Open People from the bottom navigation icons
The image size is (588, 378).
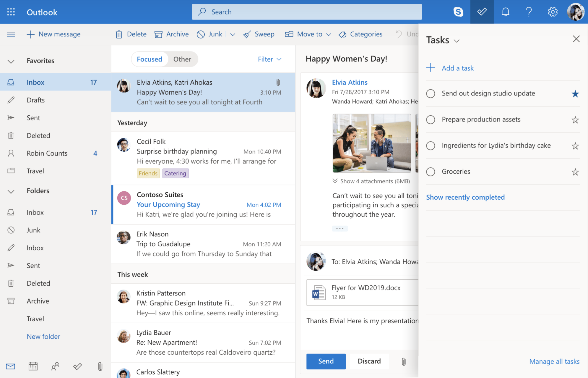(x=55, y=366)
